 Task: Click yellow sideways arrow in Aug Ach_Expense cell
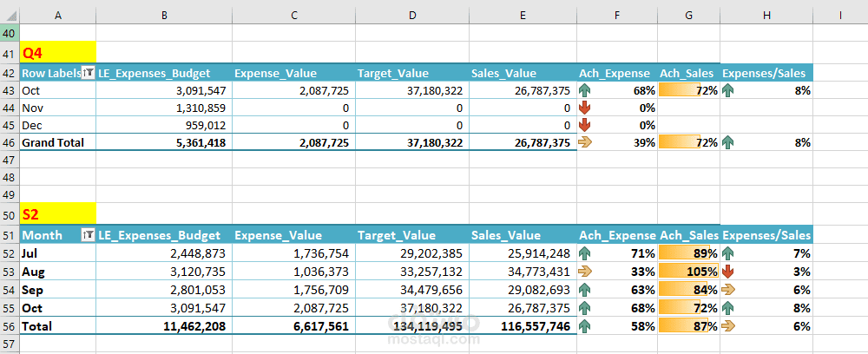coord(586,271)
